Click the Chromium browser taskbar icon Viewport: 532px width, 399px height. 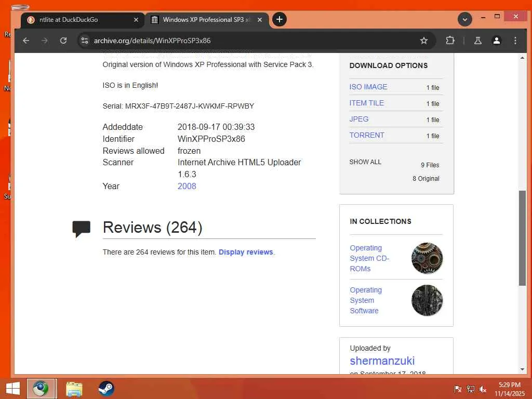point(41,389)
